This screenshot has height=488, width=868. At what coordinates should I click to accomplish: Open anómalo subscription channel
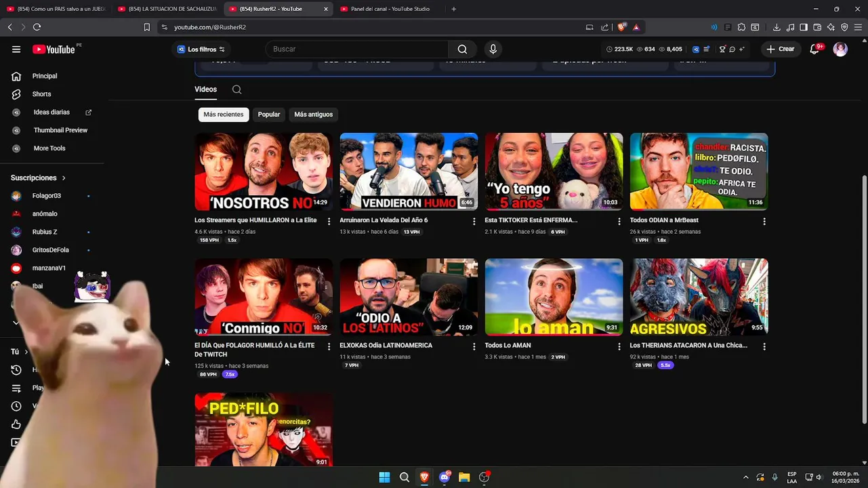(52, 213)
